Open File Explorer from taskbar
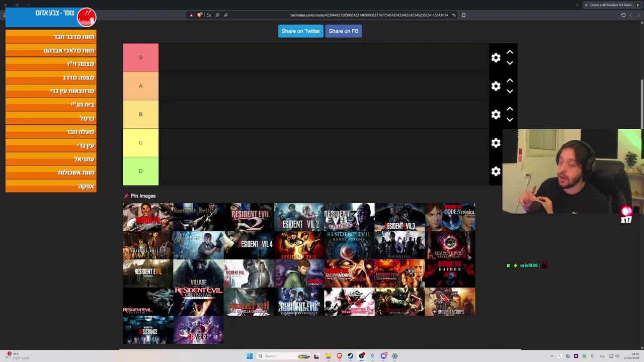Screen dimensions: 644x362 point(328,356)
